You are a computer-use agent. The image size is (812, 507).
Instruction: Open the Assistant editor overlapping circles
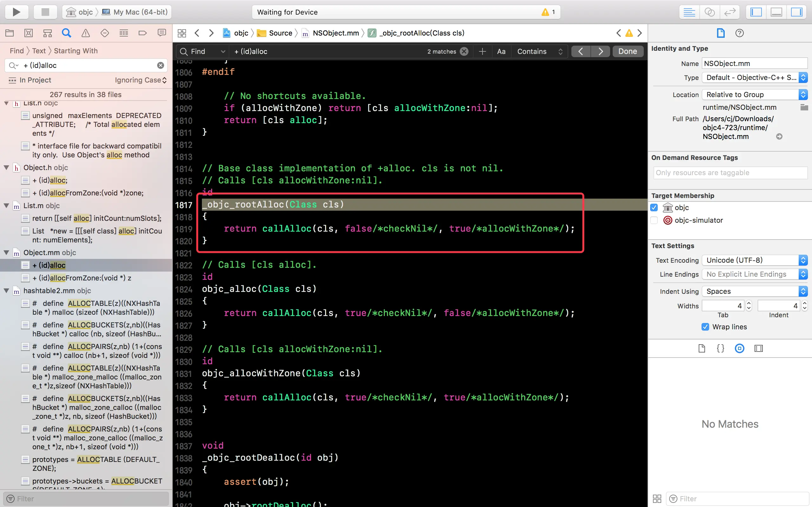709,12
